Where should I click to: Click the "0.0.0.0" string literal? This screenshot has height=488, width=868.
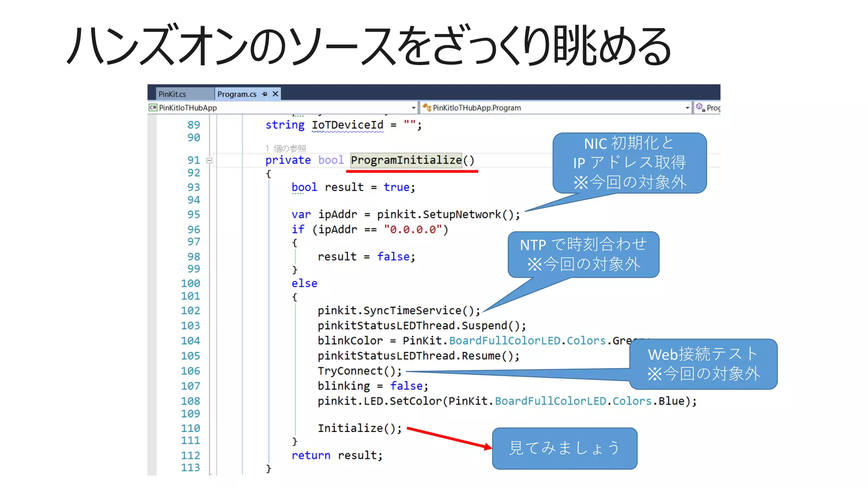pos(413,230)
